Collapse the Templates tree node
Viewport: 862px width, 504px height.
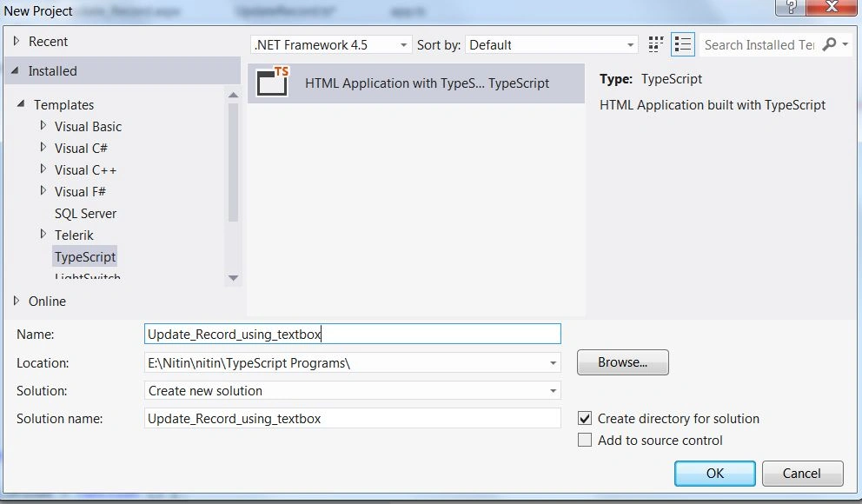21,104
